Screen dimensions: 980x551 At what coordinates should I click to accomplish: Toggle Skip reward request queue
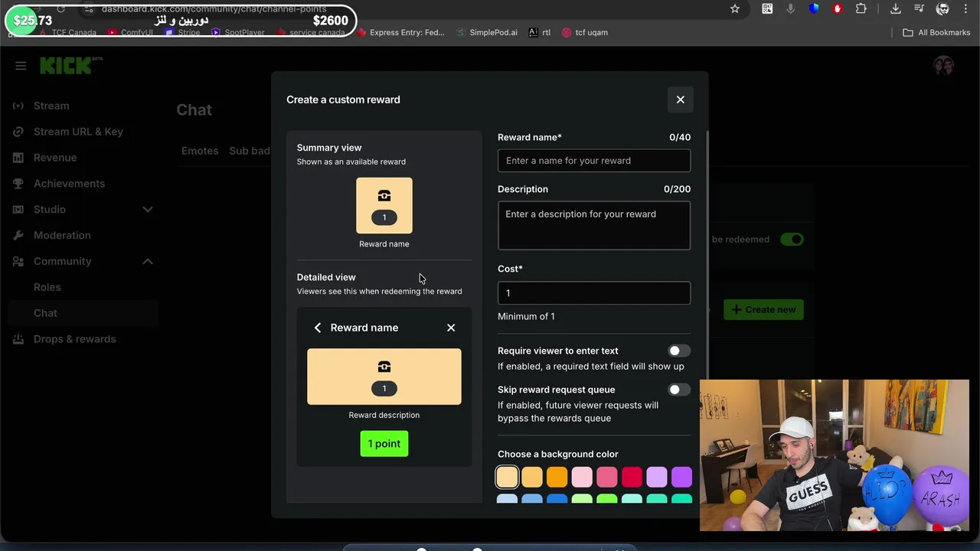coord(678,390)
